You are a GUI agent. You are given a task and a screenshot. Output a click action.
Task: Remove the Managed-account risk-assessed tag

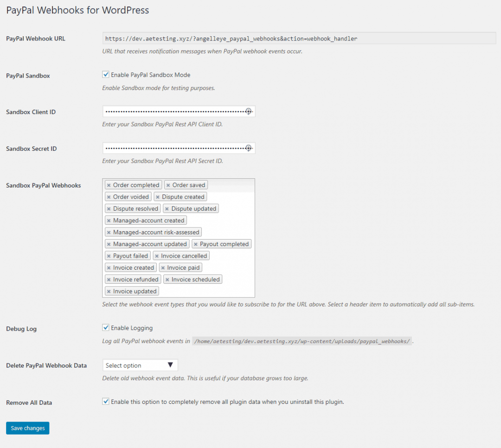(x=108, y=232)
